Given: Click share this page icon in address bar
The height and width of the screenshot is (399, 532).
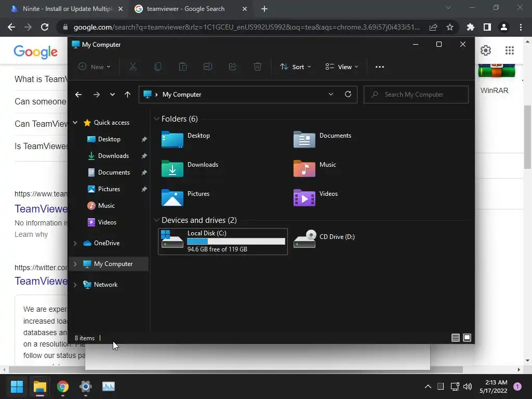Looking at the screenshot, I should 433,27.
